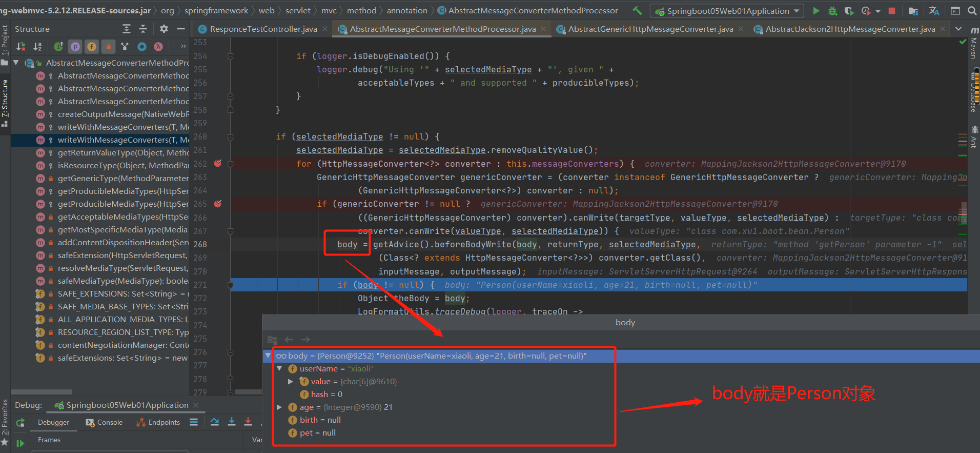Screen dimensions: 980x453
Task: Click the Search Everywhere magnifier icon
Action: 972,11
